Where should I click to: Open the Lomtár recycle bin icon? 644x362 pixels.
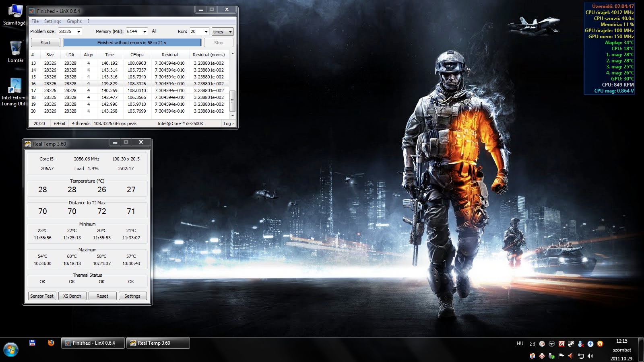[x=15, y=51]
